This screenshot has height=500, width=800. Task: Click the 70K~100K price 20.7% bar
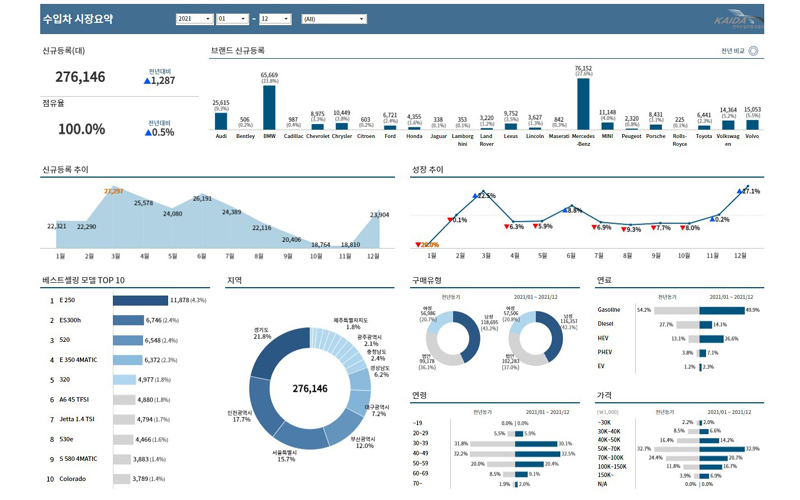(x=714, y=458)
